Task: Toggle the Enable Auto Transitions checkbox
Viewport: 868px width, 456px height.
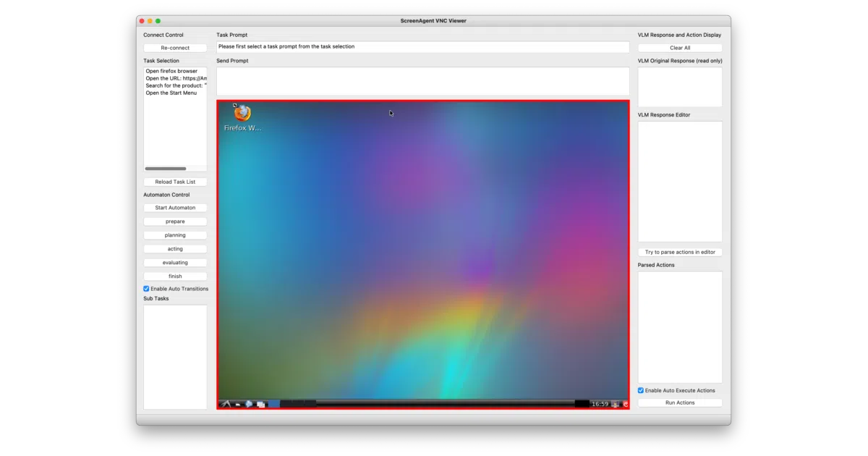Action: (x=146, y=289)
